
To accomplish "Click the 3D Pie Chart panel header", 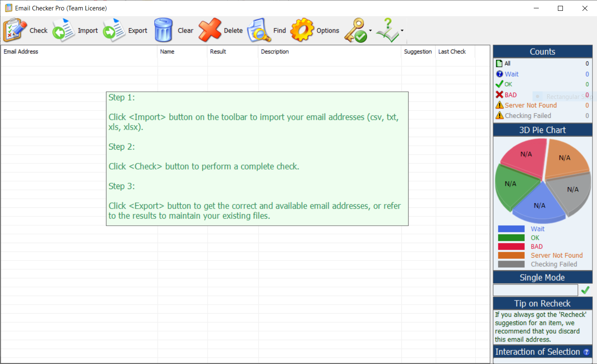I will pos(543,130).
